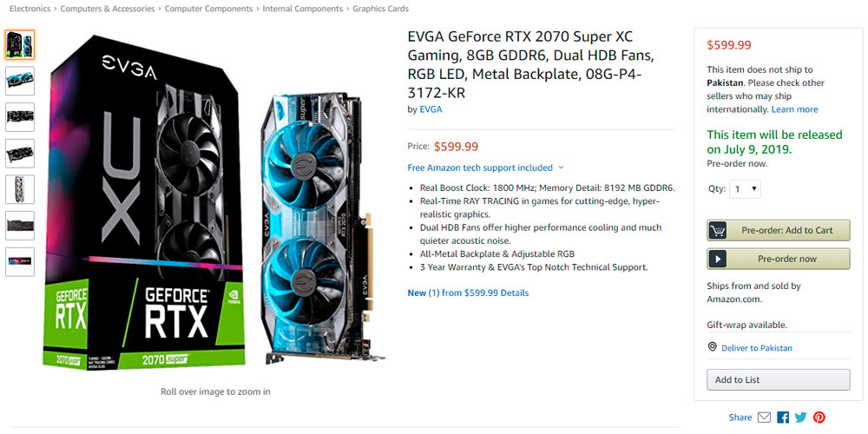Share product on Facebook icon
The image size is (868, 434).
783,418
